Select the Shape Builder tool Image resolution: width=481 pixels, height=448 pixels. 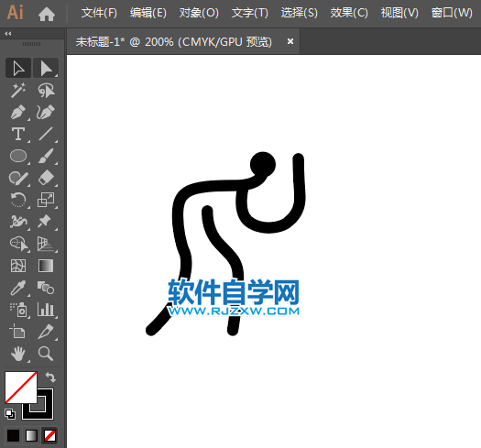coord(19,244)
